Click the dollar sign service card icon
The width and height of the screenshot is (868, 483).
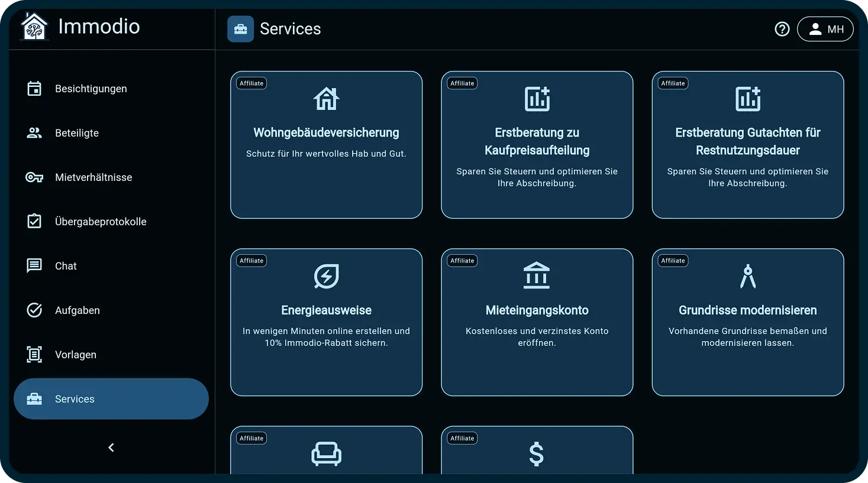[537, 454]
